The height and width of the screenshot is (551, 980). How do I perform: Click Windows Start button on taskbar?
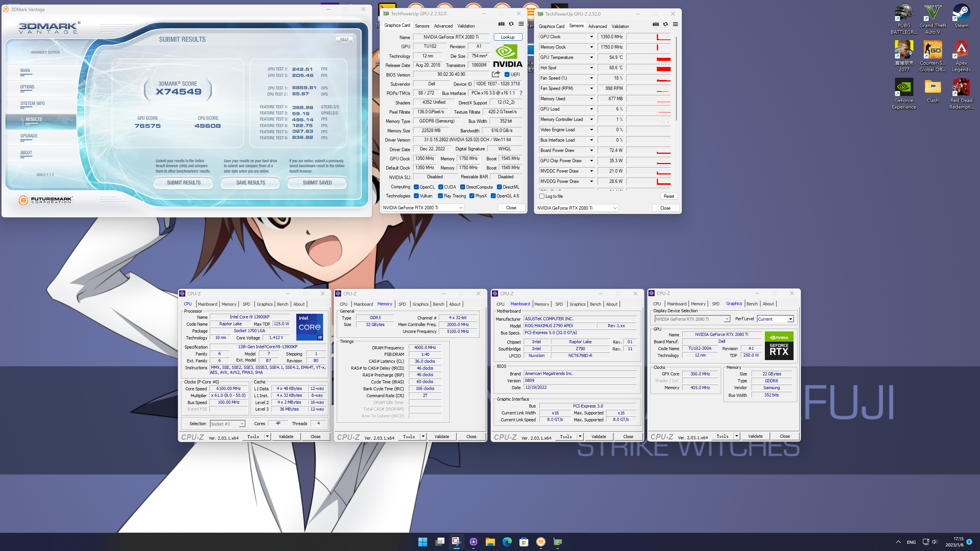click(x=423, y=542)
